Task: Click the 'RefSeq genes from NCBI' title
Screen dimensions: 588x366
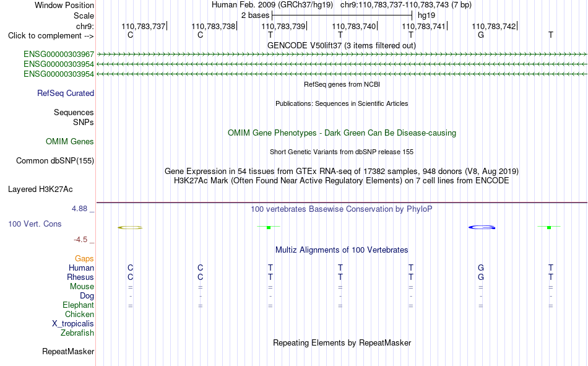Action: [342, 84]
